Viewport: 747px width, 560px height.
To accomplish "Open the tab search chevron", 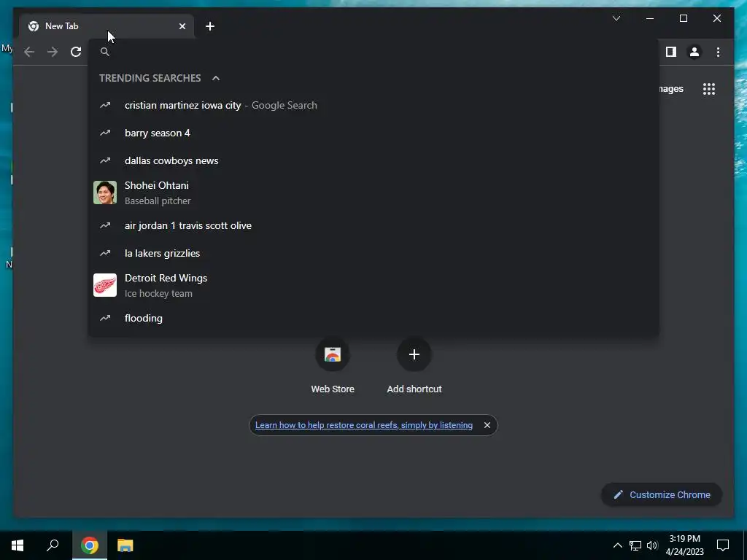I will tap(616, 18).
